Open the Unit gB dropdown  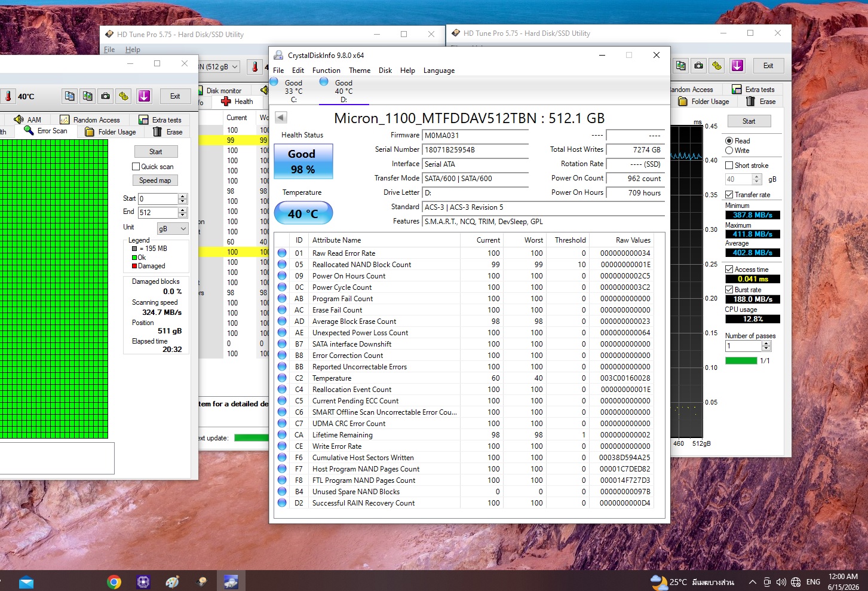pyautogui.click(x=172, y=229)
